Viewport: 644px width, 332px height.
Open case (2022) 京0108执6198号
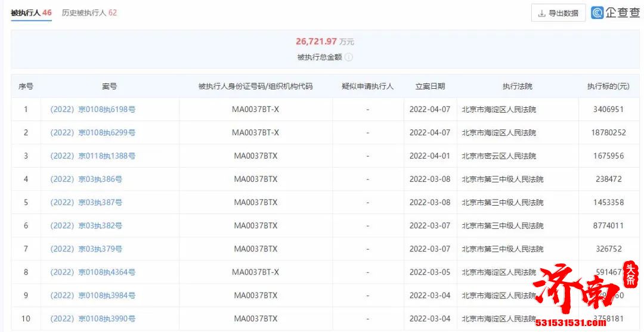click(x=93, y=110)
